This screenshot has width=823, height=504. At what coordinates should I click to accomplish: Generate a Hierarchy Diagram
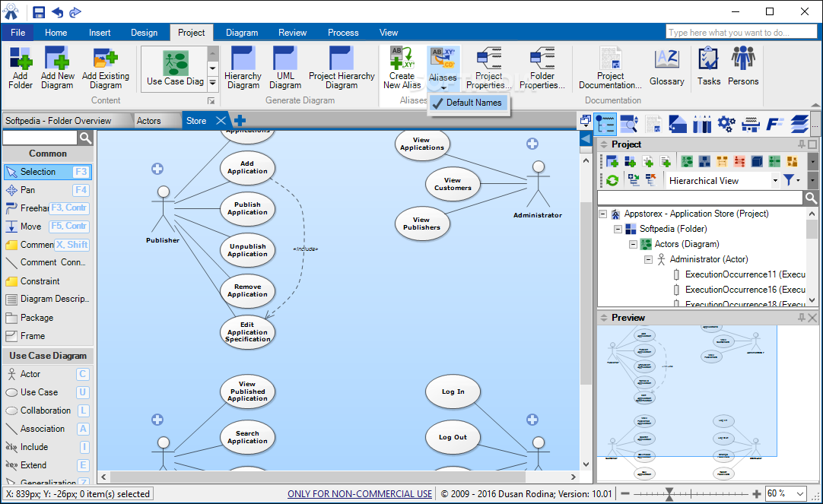243,68
